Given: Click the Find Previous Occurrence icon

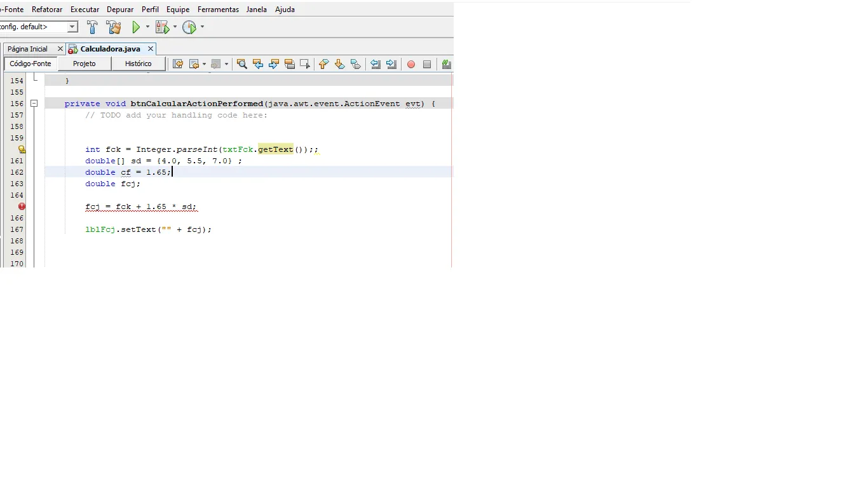Looking at the screenshot, I should point(258,64).
